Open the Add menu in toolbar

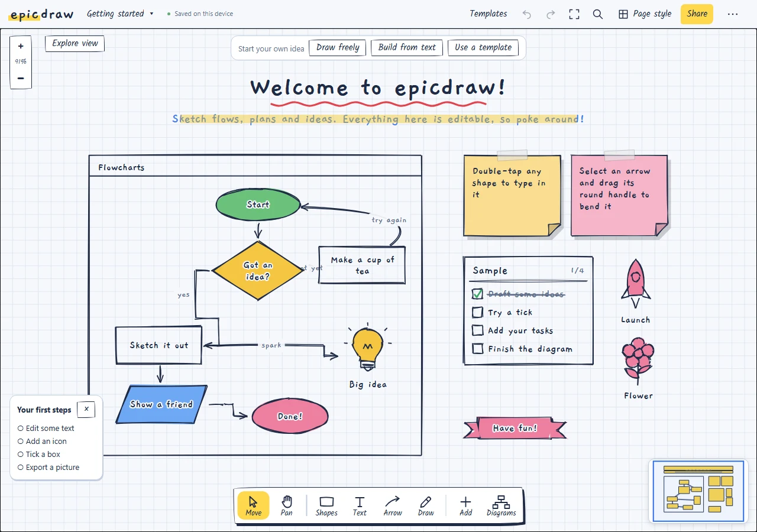coord(466,506)
